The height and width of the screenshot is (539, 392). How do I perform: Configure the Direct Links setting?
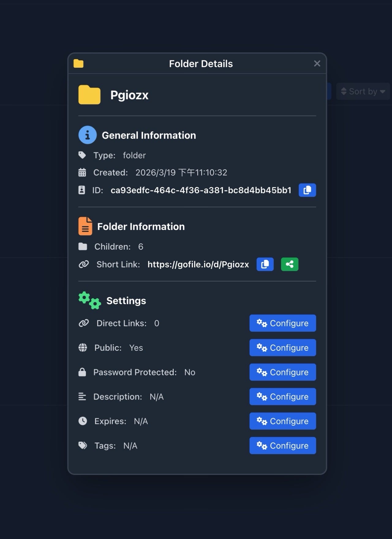pyautogui.click(x=282, y=323)
